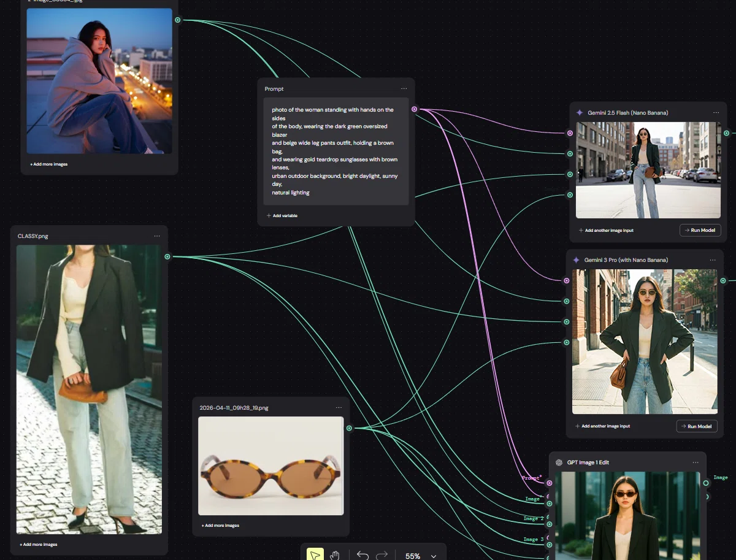Click the 2026-04-11_09h28_19.png title

[234, 408]
